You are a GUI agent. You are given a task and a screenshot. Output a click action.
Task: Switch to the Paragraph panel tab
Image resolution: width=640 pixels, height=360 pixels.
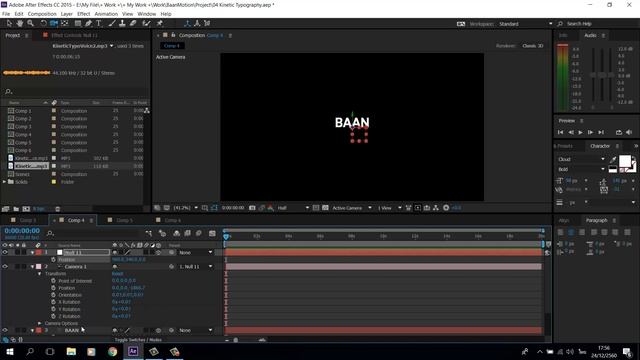[x=596, y=220]
